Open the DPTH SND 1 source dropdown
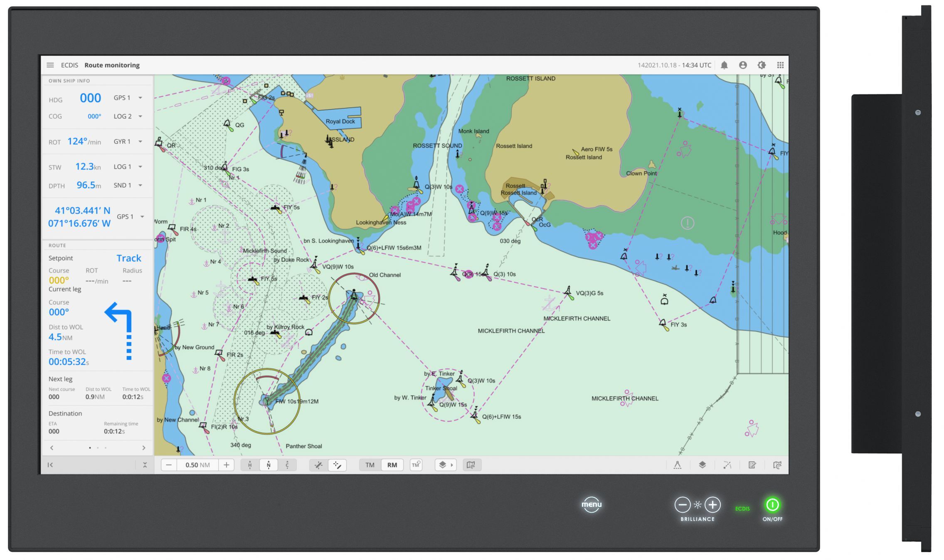The height and width of the screenshot is (560, 944). click(x=140, y=185)
